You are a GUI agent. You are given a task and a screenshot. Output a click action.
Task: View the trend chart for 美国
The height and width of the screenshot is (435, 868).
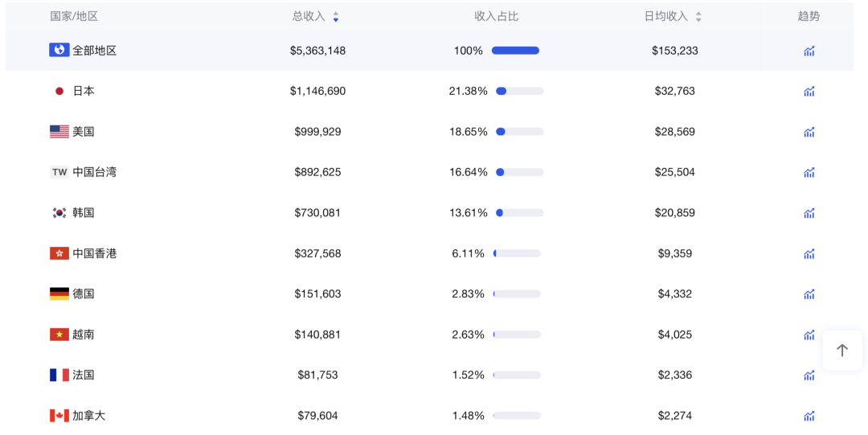(809, 132)
